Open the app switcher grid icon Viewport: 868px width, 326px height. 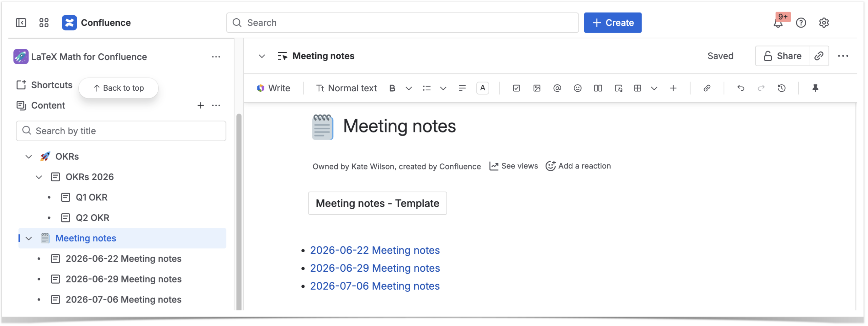click(x=44, y=23)
